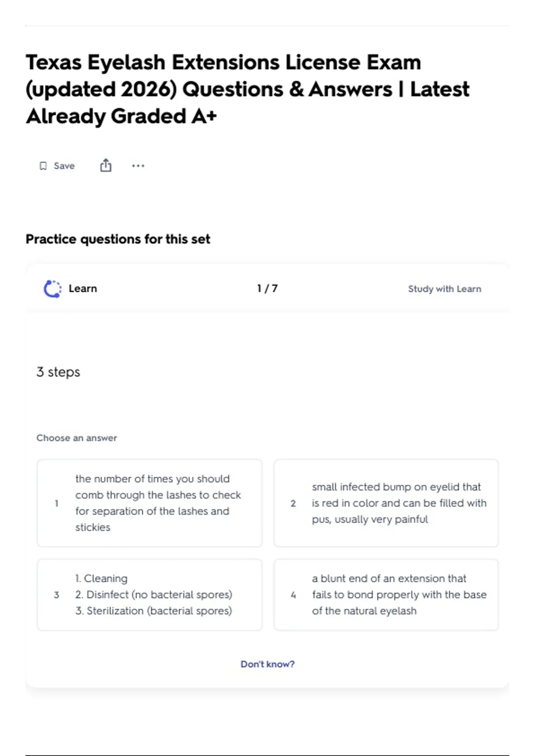This screenshot has width=534, height=756.
Task: Click the Learn label in card header
Action: [x=83, y=289]
